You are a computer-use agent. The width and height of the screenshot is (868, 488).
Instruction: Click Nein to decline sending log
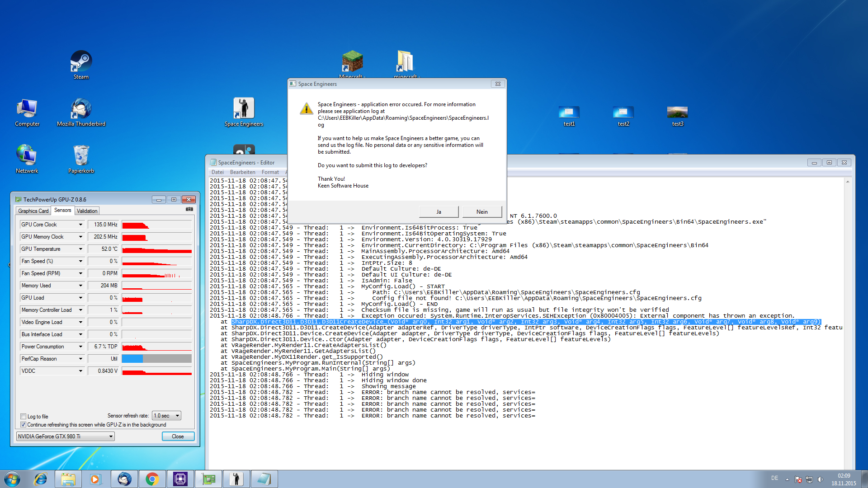(x=482, y=212)
